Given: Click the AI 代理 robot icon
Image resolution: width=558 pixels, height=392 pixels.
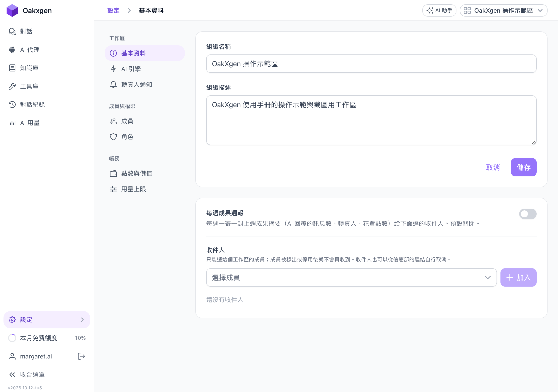Looking at the screenshot, I should click(x=12, y=50).
